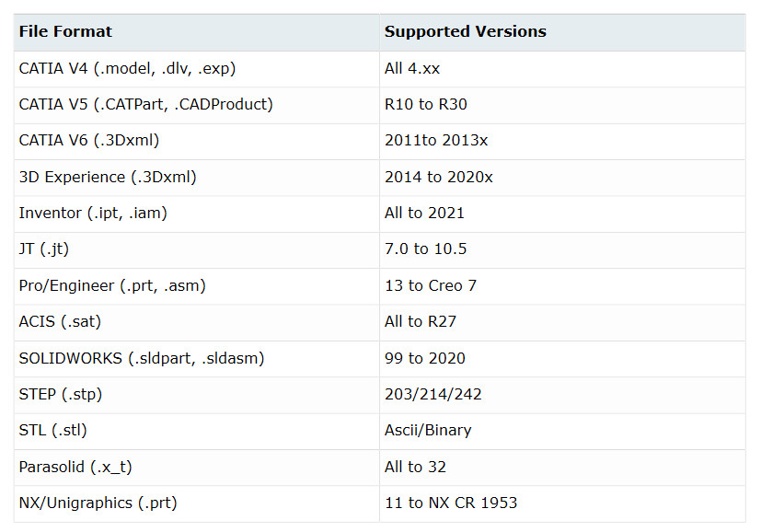
Task: Select the Inventor (.ipt, .iam) cell
Action: (x=93, y=214)
